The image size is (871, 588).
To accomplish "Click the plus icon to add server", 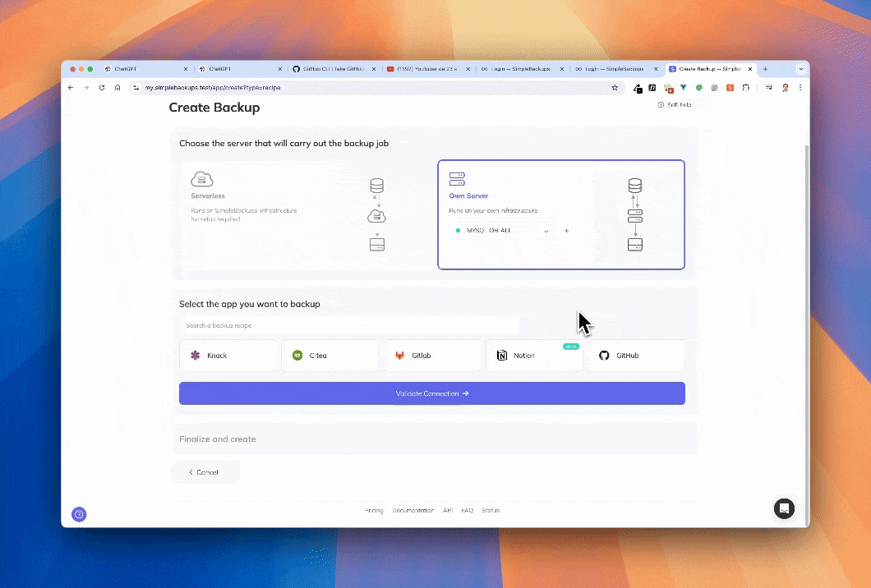I will click(566, 231).
